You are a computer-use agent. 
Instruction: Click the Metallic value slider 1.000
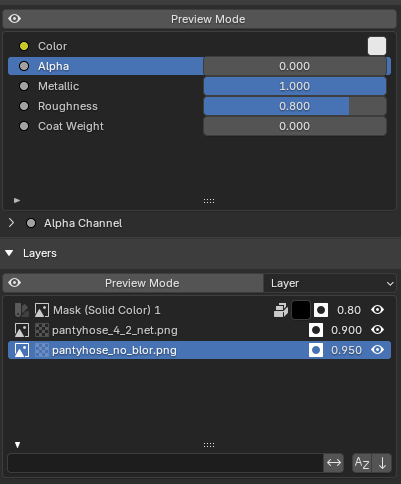point(295,86)
